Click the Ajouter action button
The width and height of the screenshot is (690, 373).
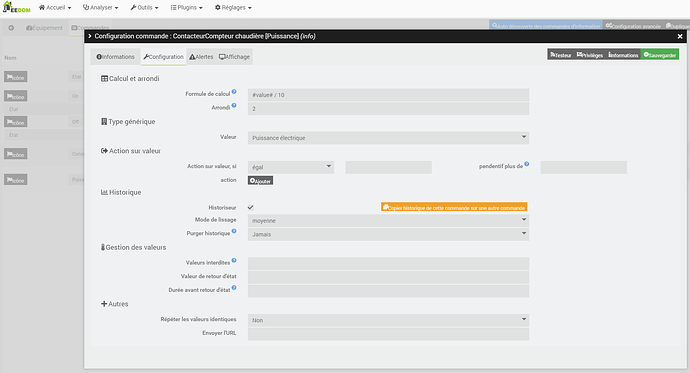260,180
